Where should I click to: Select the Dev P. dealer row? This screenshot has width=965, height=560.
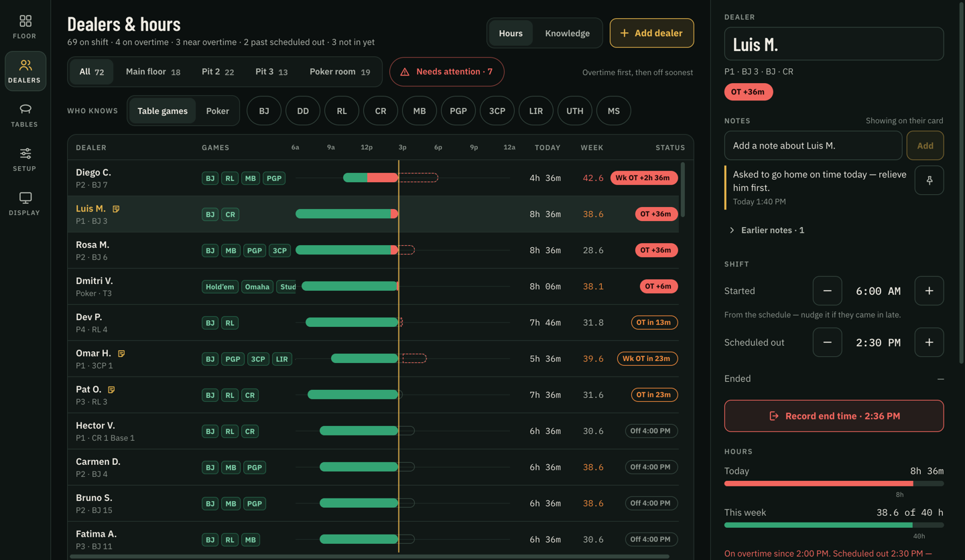click(x=373, y=323)
